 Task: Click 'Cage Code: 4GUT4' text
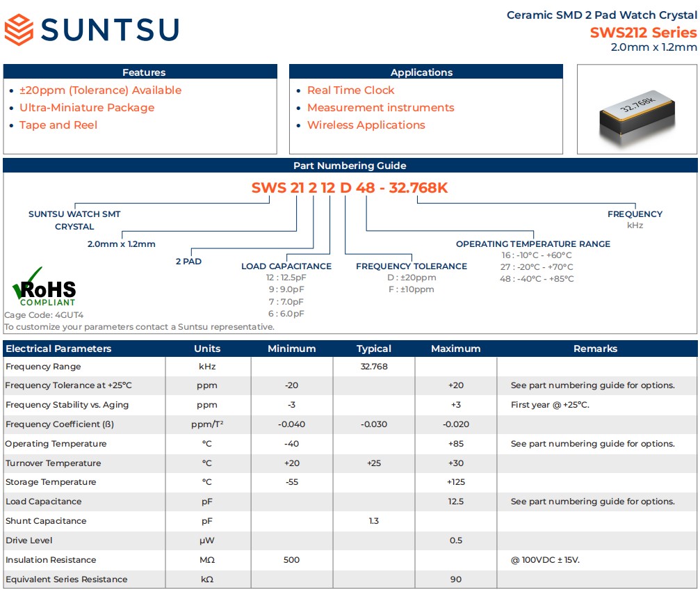pos(44,315)
